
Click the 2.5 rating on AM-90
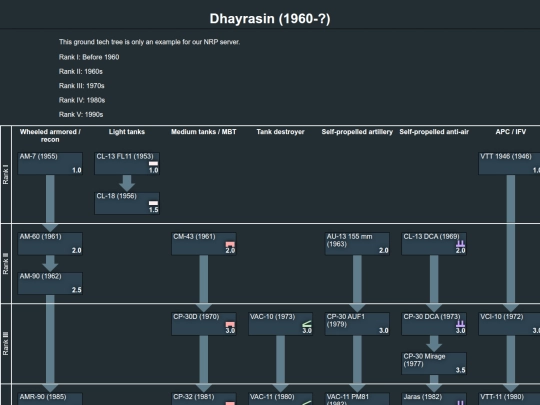point(77,290)
